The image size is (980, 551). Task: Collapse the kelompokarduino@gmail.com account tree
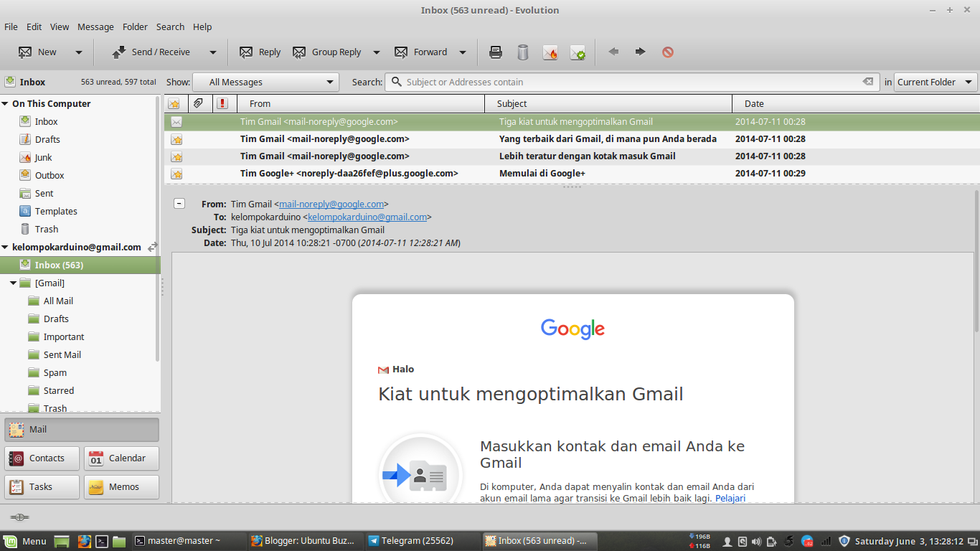pyautogui.click(x=5, y=248)
